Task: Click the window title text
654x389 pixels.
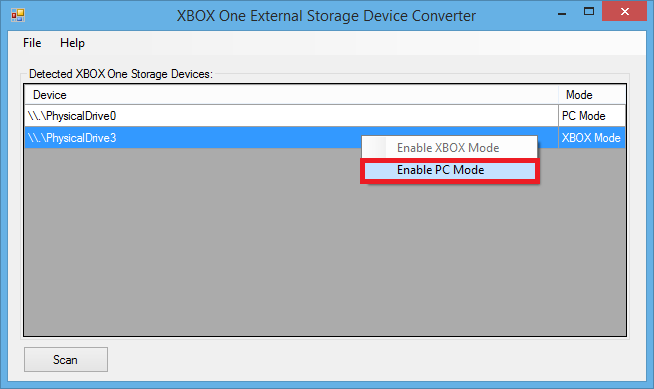Action: 326,16
